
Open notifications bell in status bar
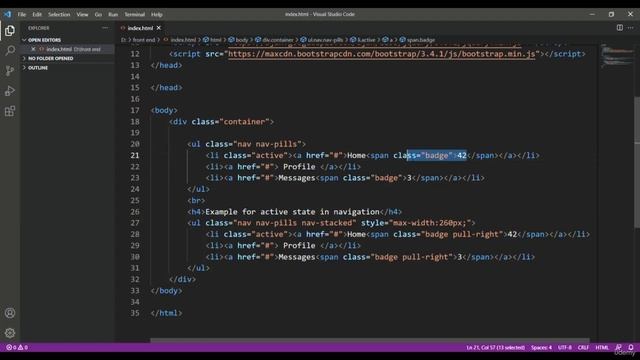coord(631,347)
